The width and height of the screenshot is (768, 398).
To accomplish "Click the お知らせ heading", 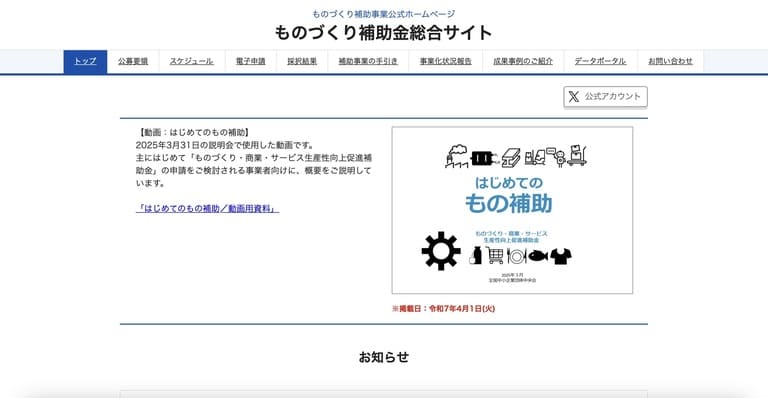I will (384, 357).
